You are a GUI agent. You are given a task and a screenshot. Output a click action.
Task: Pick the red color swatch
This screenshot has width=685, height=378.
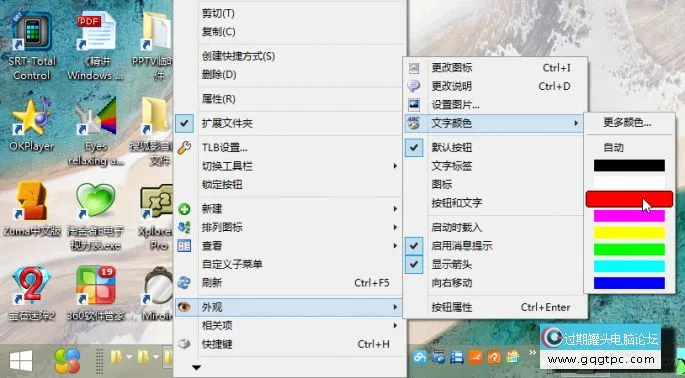point(629,199)
